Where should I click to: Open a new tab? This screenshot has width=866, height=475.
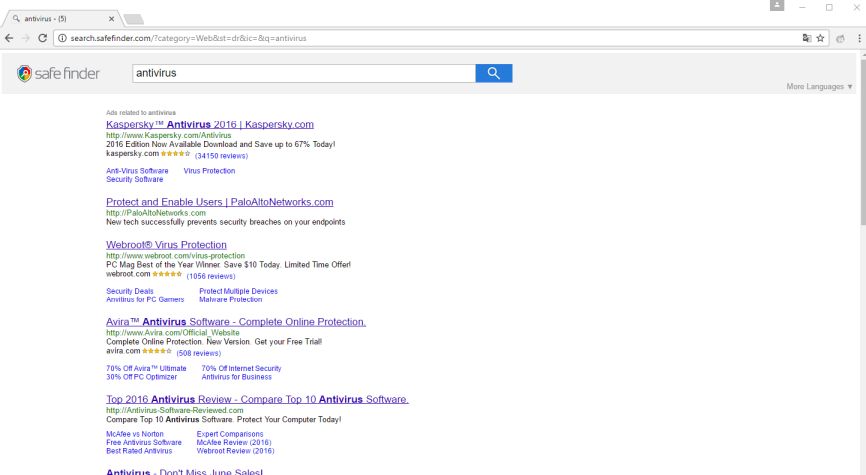coord(134,19)
